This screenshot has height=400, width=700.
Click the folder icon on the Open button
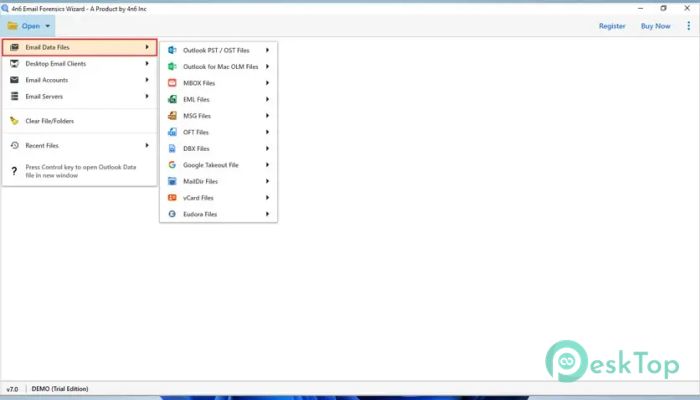click(12, 26)
